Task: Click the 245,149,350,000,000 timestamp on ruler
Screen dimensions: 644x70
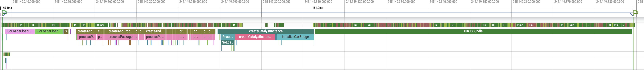Action: click(485, 2)
